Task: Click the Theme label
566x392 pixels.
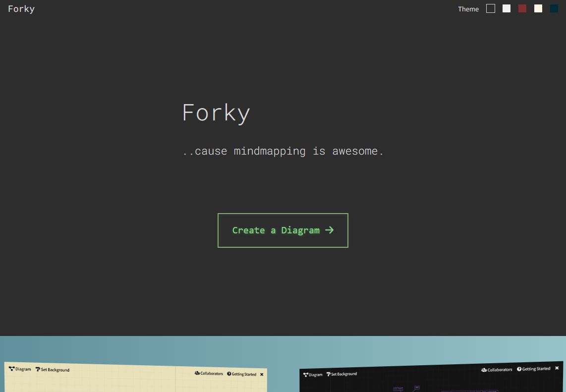Action: [468, 9]
